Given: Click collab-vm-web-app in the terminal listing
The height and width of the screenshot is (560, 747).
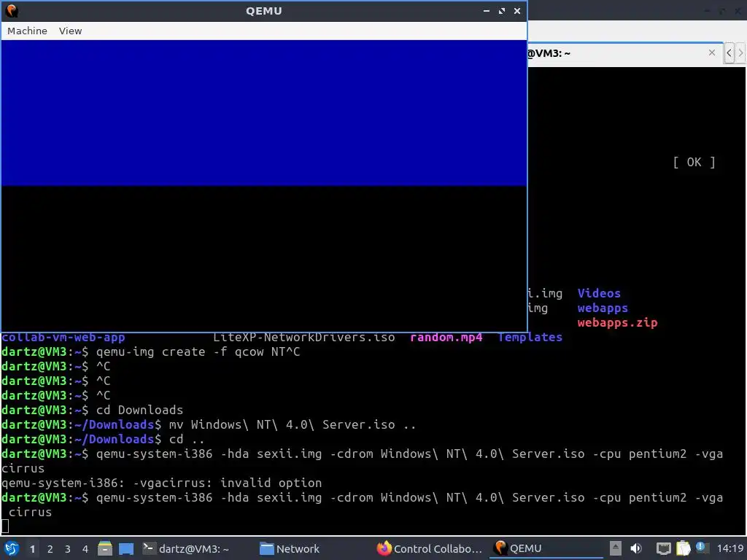Looking at the screenshot, I should click(x=63, y=338).
